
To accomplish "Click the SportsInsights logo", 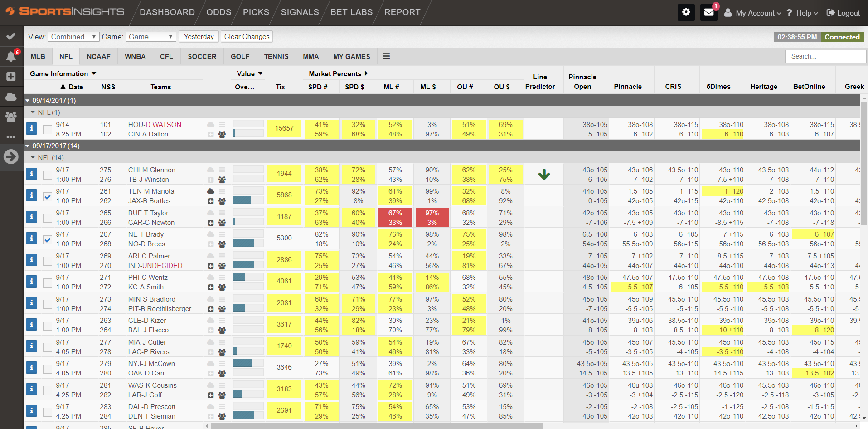I will 65,11.
